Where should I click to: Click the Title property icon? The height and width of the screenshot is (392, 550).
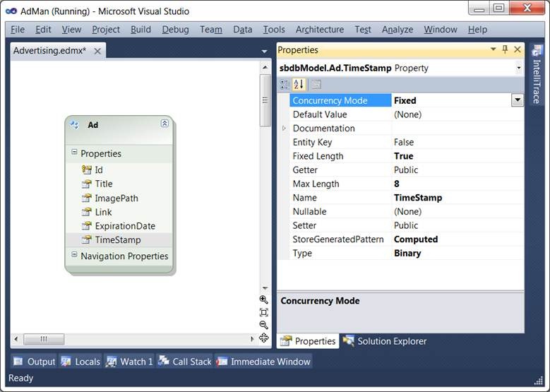point(86,184)
